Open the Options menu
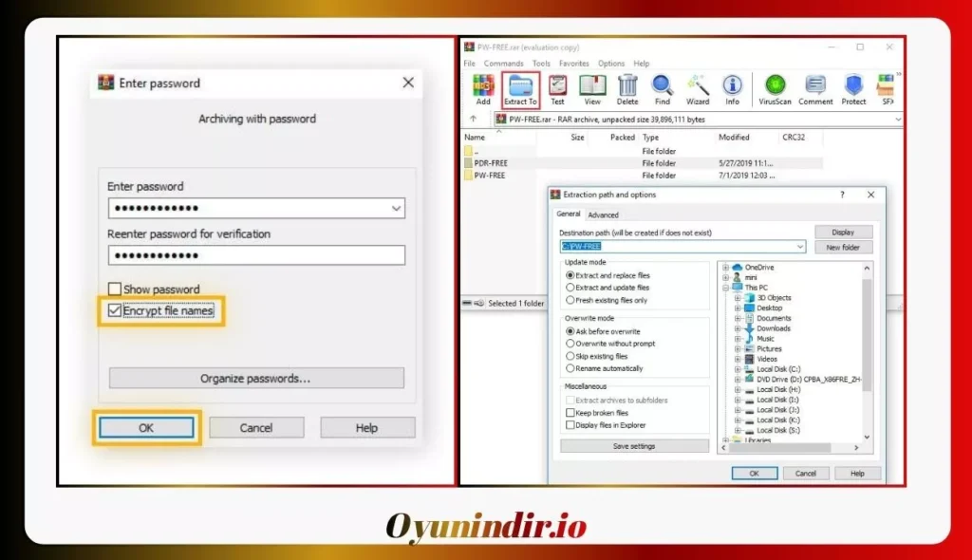This screenshot has width=972, height=560. coord(611,64)
